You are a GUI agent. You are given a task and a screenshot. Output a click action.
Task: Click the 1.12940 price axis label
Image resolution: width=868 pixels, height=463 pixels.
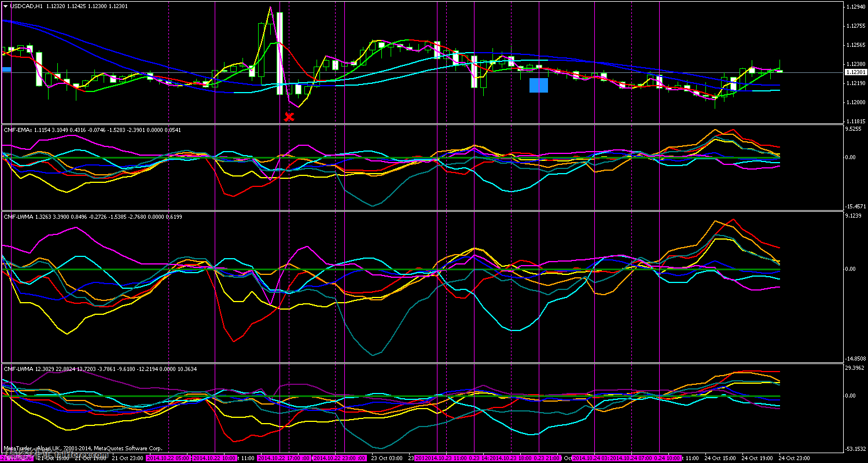(855, 7)
